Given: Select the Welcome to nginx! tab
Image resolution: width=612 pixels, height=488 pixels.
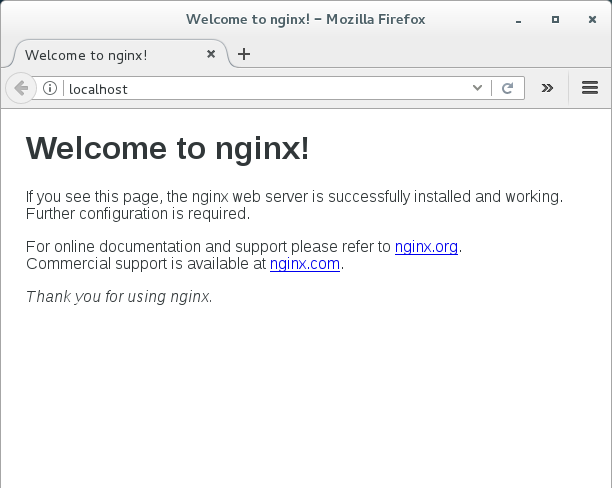Looking at the screenshot, I should [x=119, y=55].
